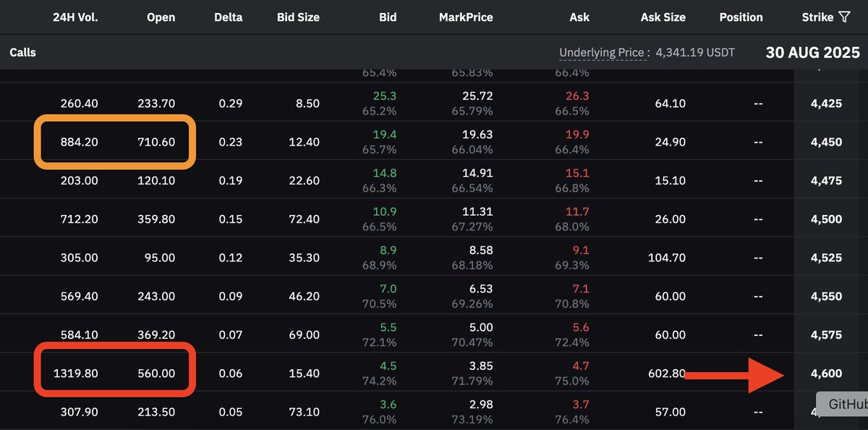Select the 4,500 strike row
The image size is (868, 430).
click(434, 219)
